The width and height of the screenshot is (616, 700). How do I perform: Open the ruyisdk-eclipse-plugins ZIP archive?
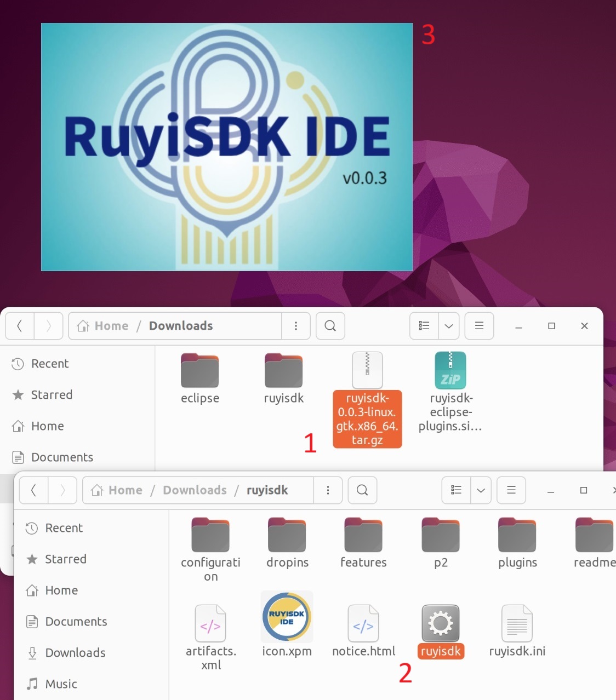pyautogui.click(x=450, y=370)
